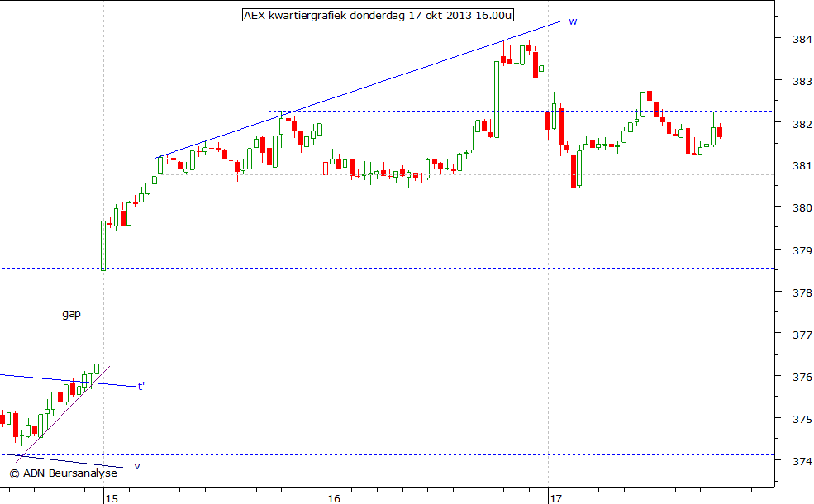The width and height of the screenshot is (814, 504).
Task: Click the price axis label 378
Action: (x=802, y=292)
